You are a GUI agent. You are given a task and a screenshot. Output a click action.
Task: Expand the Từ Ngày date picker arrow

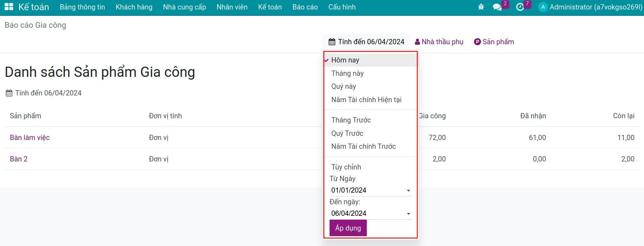click(x=408, y=191)
